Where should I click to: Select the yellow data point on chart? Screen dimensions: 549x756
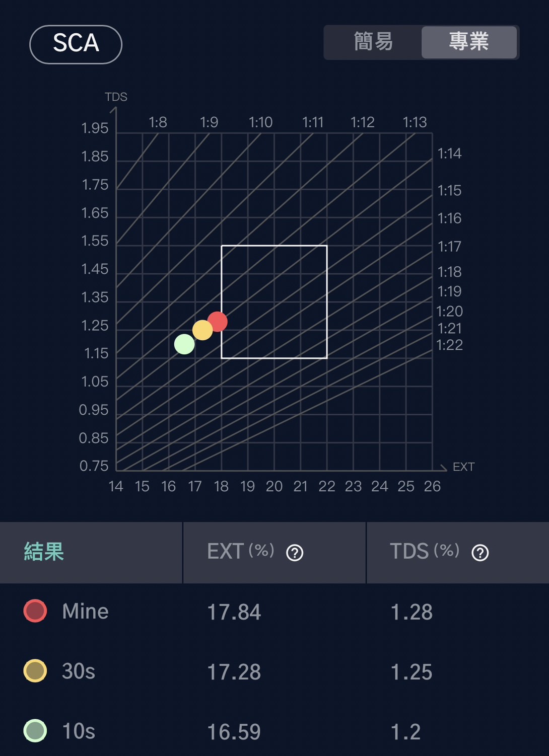pos(202,330)
